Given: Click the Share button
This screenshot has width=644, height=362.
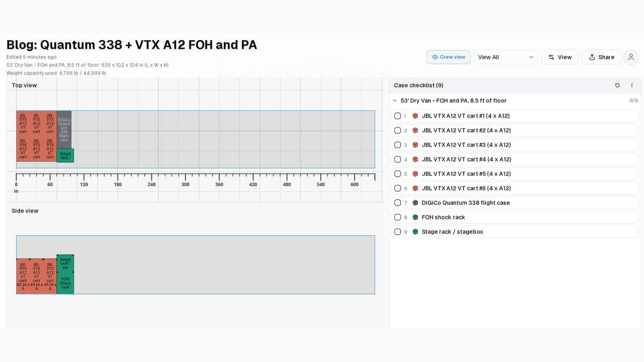Looking at the screenshot, I should click(602, 57).
